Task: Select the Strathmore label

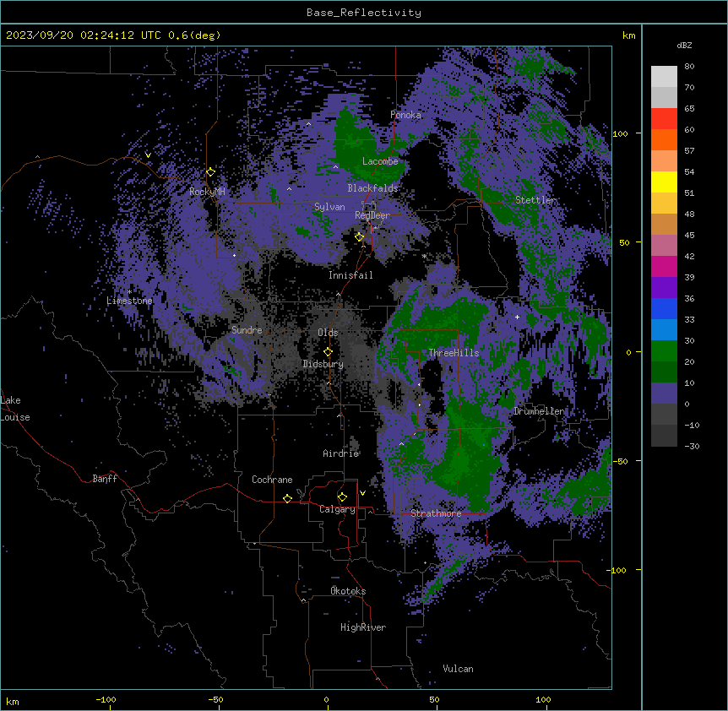Action: pos(436,513)
